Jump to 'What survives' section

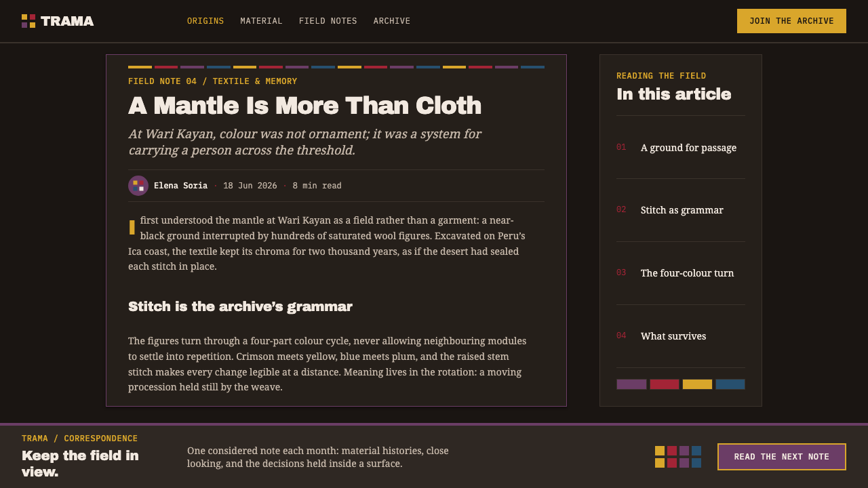(681, 336)
